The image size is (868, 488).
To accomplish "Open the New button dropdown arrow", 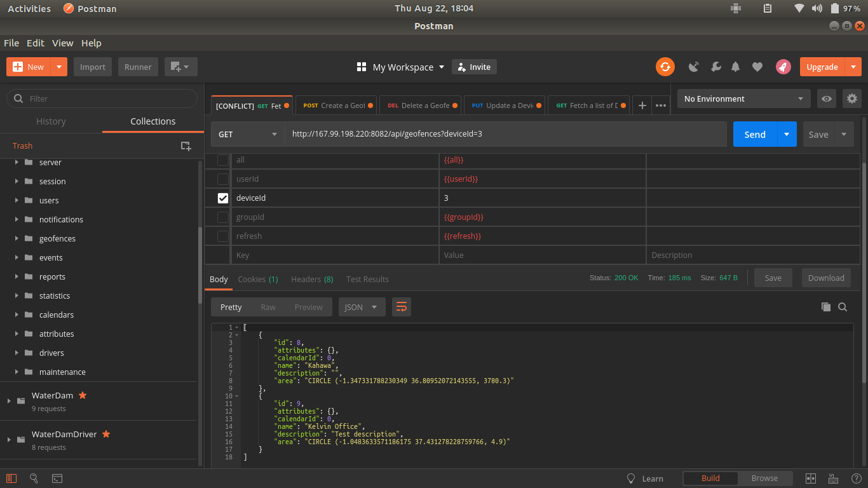I will pos(59,67).
